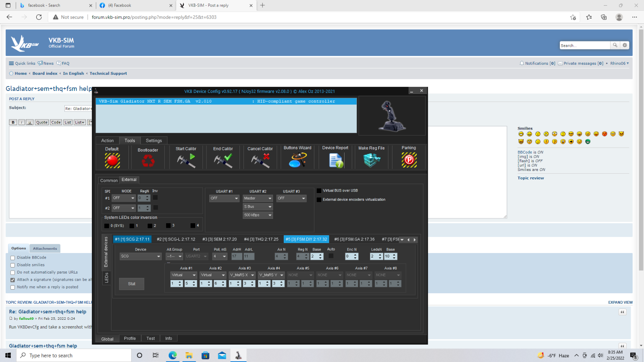
Task: Enable External device encoders virtualization checkbox
Action: pyautogui.click(x=319, y=200)
